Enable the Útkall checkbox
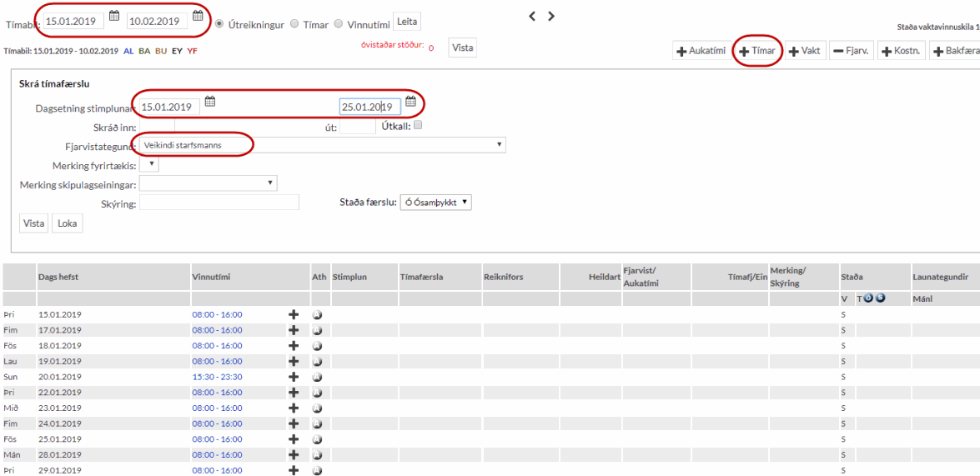 (418, 126)
